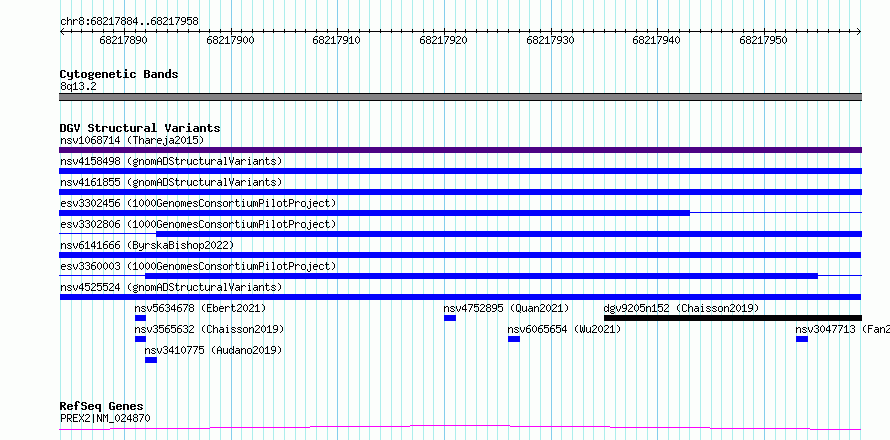Click the blue nsv6141666 variant bar
Image resolution: width=890 pixels, height=440 pixels.
point(460,255)
